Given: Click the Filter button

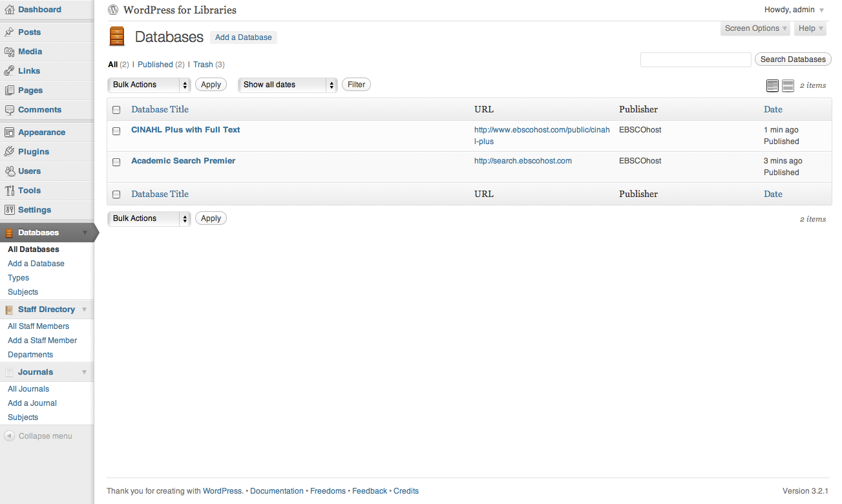Looking at the screenshot, I should 356,85.
